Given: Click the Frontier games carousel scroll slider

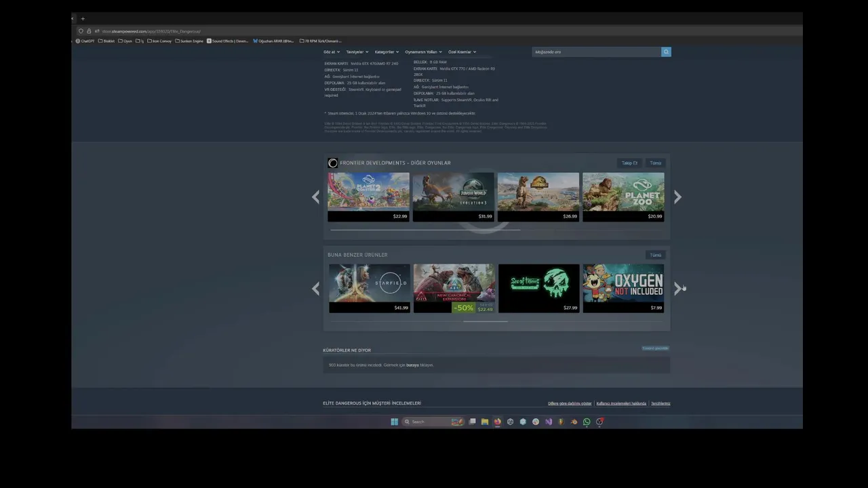Looking at the screenshot, I should coord(425,230).
